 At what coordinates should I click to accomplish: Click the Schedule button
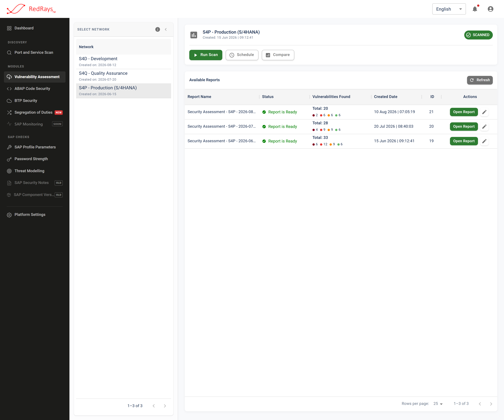(x=242, y=55)
